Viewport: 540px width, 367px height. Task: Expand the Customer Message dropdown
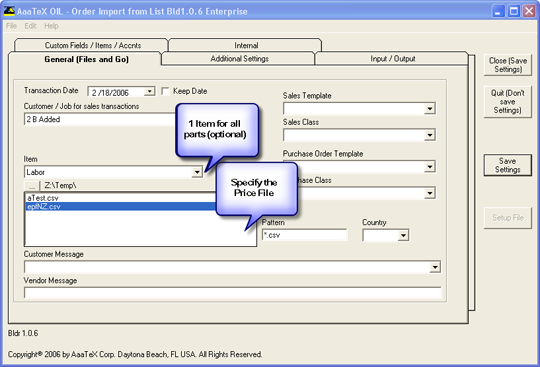[435, 267]
